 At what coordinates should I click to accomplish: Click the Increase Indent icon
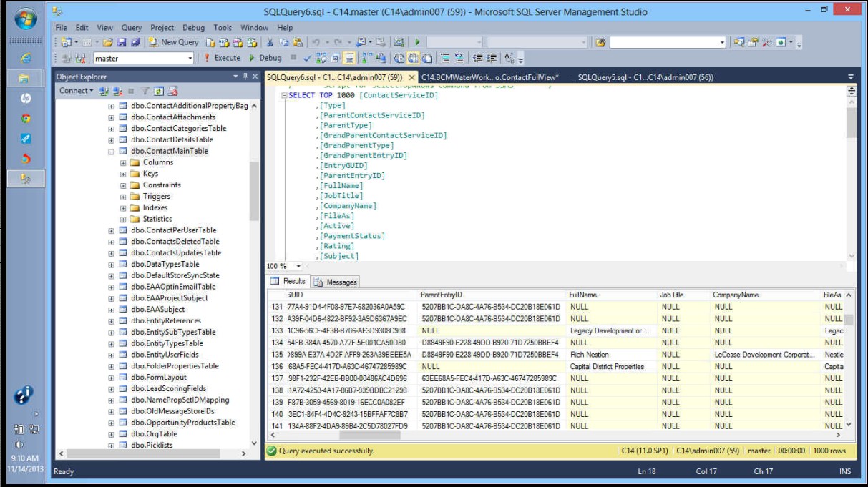491,58
